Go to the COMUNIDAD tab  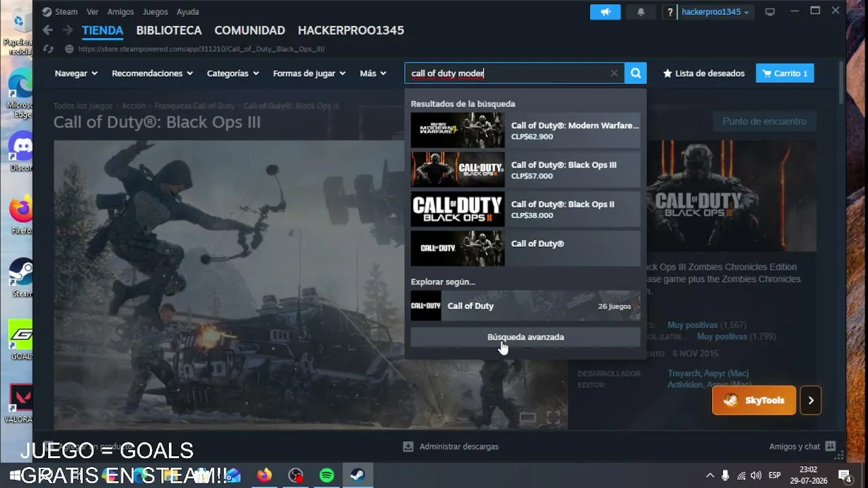click(x=250, y=30)
